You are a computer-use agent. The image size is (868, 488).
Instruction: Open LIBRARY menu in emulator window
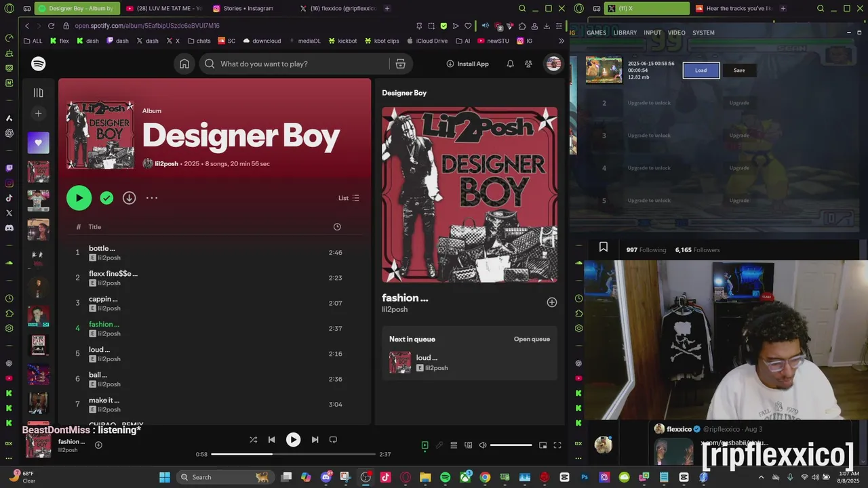[x=625, y=33]
